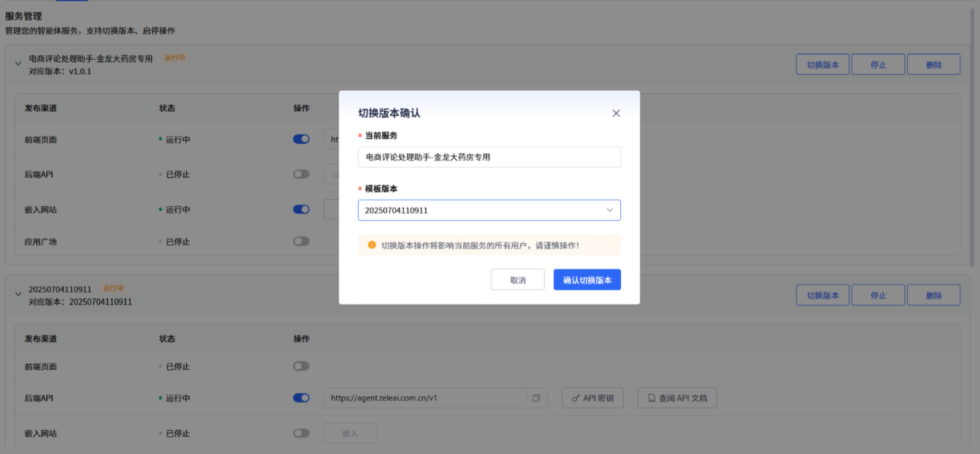This screenshot has width=980, height=454.
Task: Click the 对应版本：20250704110911 text
Action: point(80,302)
